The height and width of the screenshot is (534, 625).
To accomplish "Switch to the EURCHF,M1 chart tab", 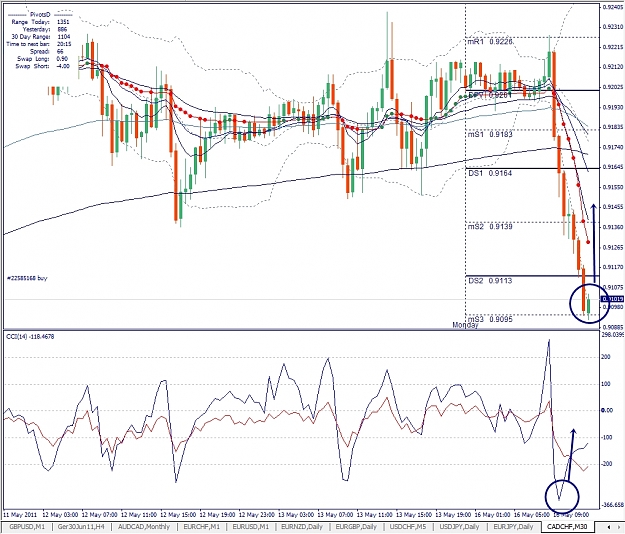I will [x=201, y=527].
